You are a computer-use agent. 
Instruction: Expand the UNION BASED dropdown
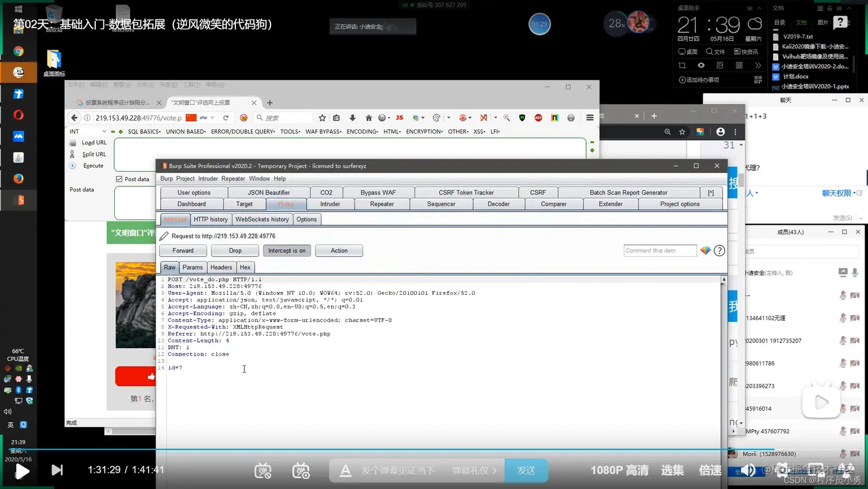(x=185, y=132)
